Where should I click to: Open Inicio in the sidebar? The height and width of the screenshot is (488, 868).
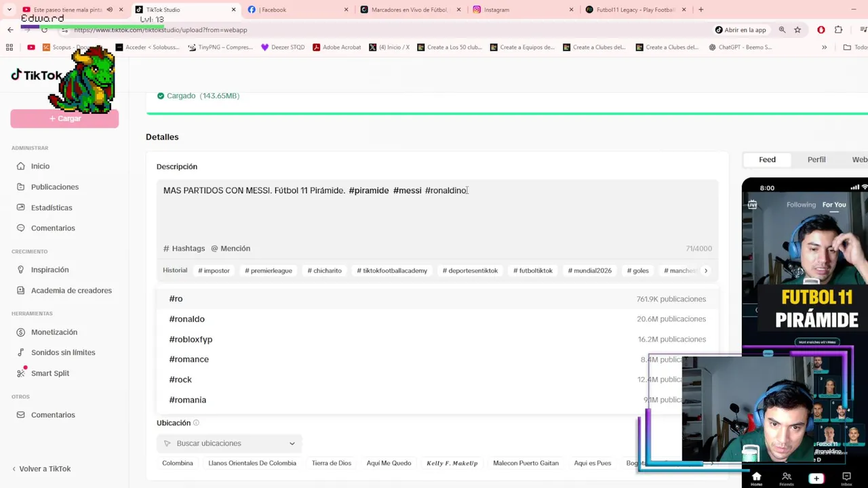tap(40, 166)
